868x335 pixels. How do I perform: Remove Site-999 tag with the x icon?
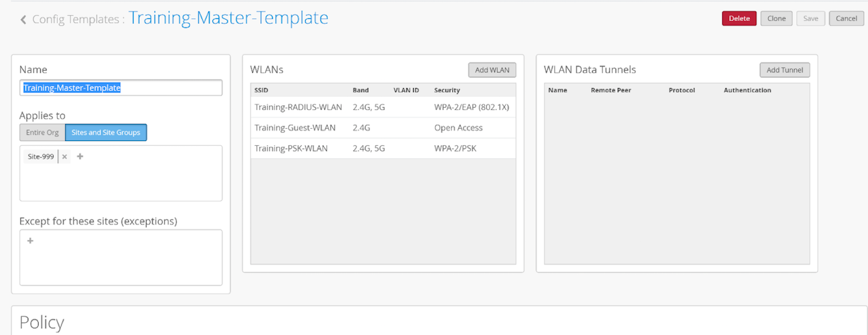pyautogui.click(x=64, y=157)
